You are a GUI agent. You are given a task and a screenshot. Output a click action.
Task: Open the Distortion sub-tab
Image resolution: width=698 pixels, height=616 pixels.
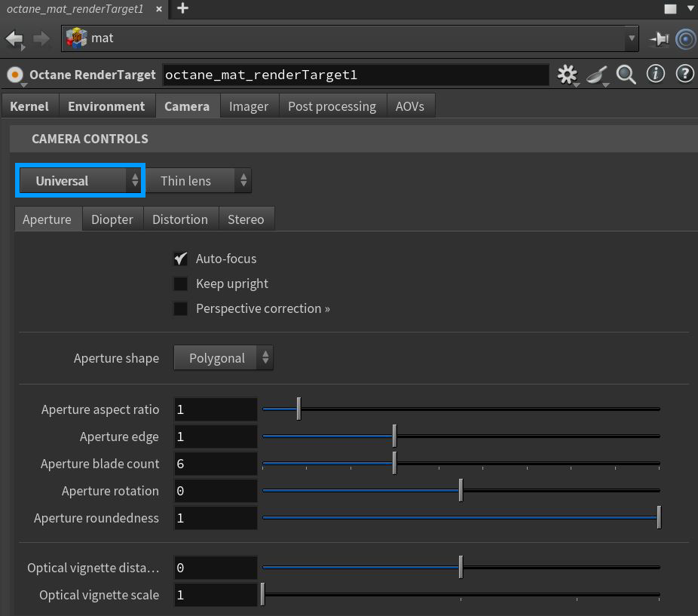pos(180,219)
